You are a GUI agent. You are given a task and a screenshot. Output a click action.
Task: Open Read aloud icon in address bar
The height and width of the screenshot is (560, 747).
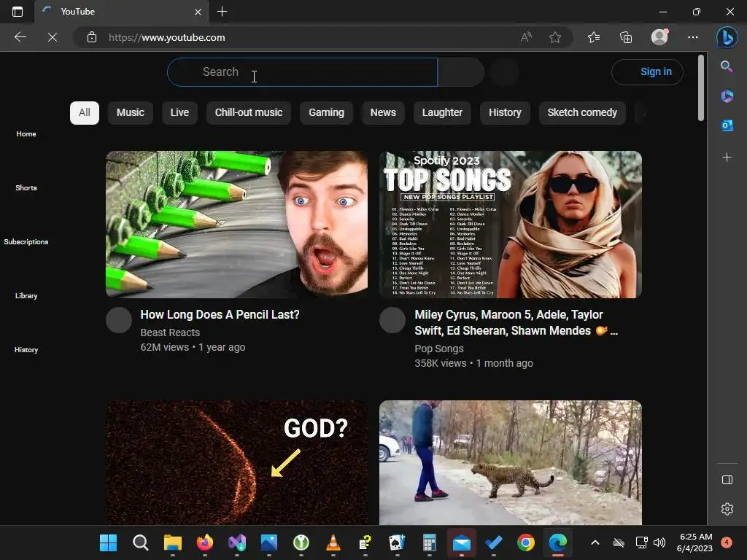tap(526, 37)
